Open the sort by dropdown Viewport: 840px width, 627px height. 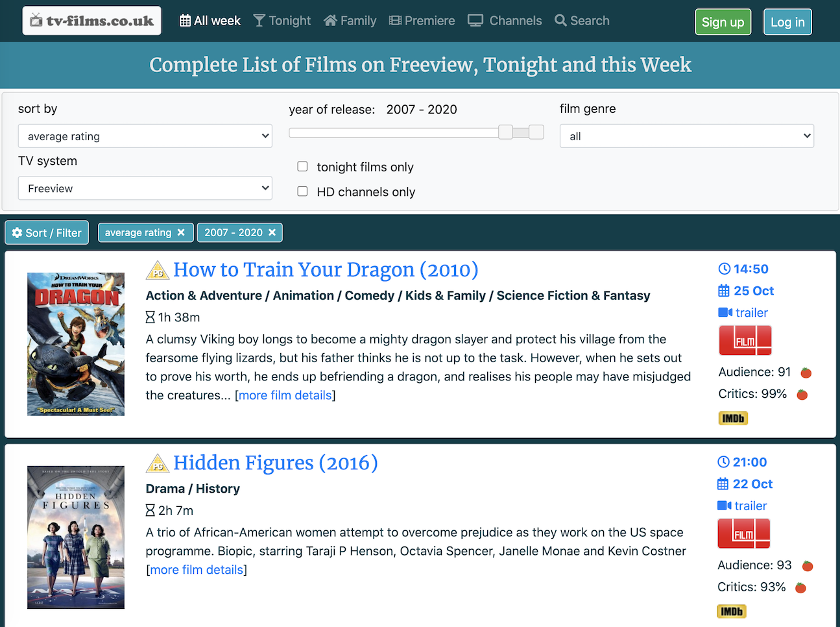click(x=145, y=136)
